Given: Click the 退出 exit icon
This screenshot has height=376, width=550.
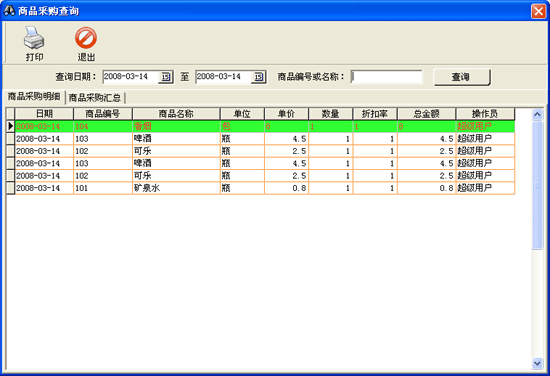Looking at the screenshot, I should pos(86,38).
